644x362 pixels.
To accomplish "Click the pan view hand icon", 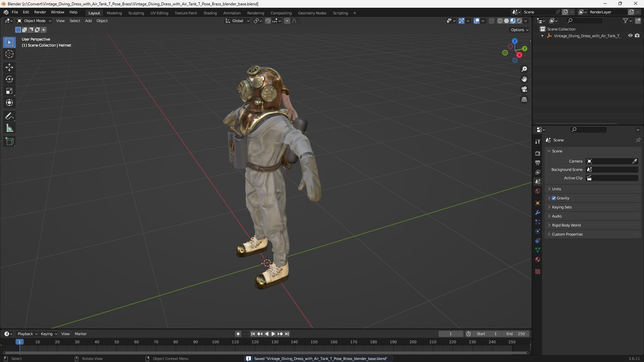I will (x=524, y=79).
